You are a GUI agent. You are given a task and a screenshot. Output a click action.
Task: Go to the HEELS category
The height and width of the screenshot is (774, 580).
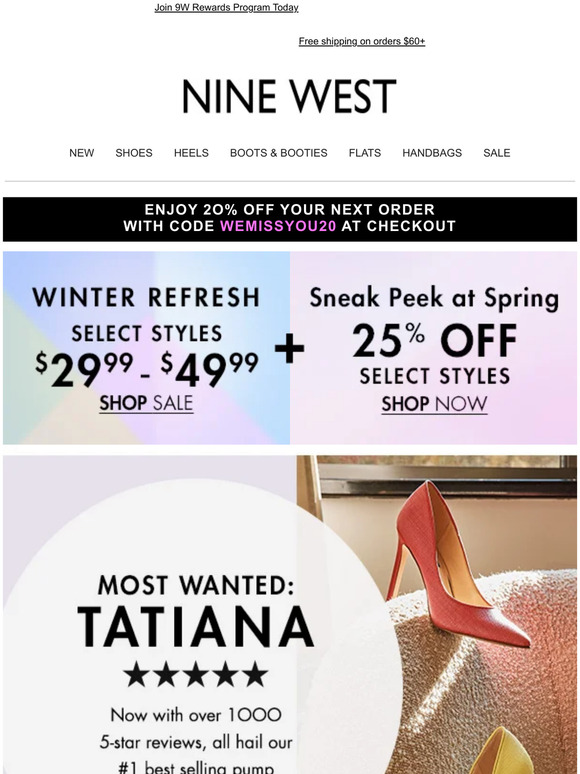tap(191, 153)
